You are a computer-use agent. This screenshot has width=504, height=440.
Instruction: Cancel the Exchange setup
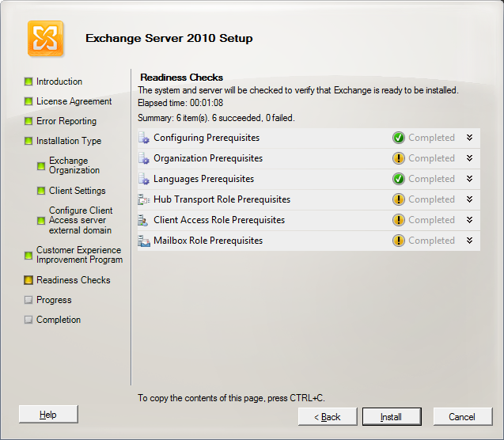point(463,417)
